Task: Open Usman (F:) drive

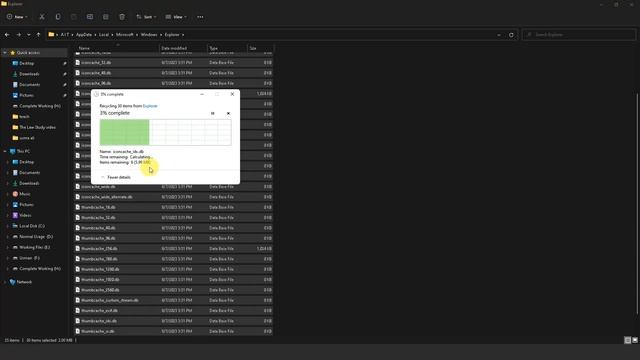Action: [x=29, y=258]
